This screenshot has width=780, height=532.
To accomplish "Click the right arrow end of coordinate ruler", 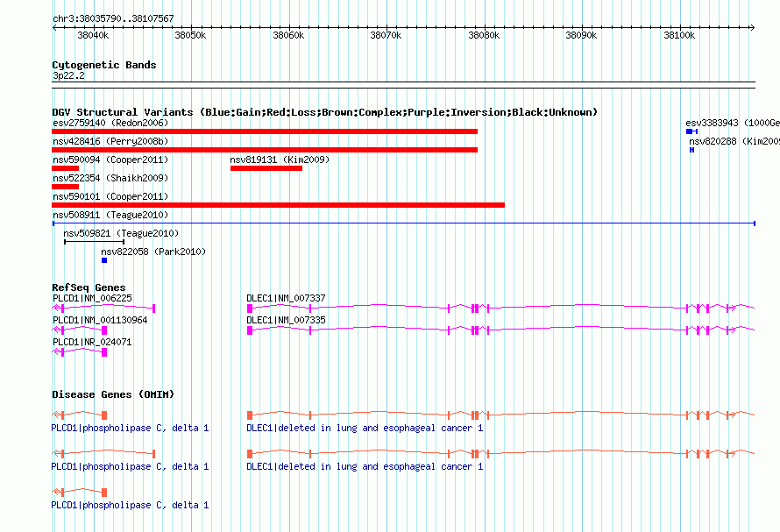I will coord(753,28).
